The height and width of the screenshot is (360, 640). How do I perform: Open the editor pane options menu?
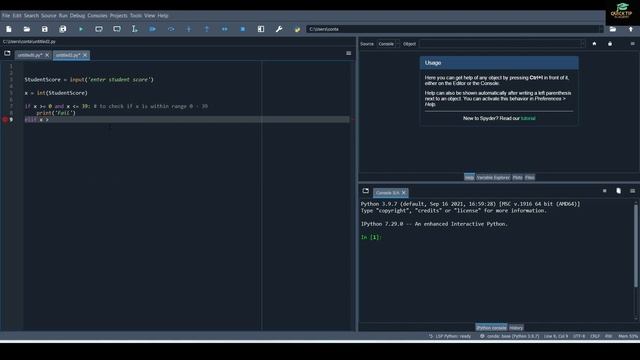coord(349,53)
